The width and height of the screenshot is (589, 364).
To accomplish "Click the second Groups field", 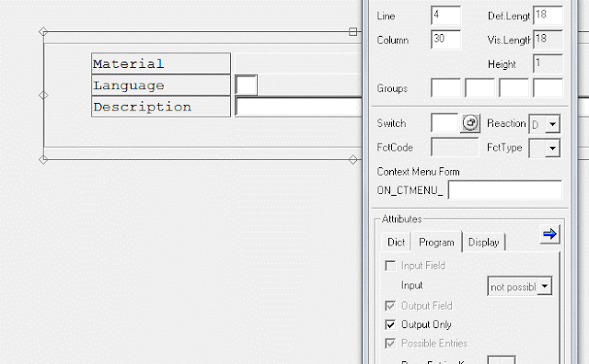I will click(479, 88).
